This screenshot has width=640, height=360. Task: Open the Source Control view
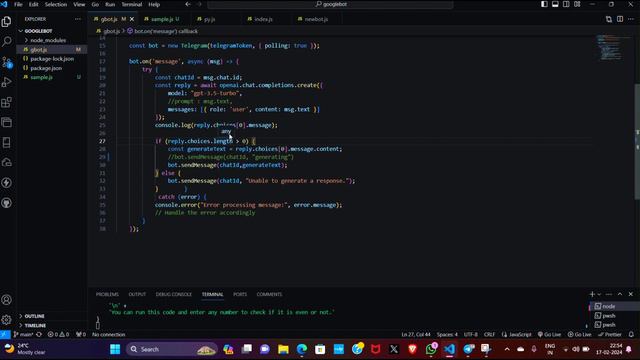[7, 62]
